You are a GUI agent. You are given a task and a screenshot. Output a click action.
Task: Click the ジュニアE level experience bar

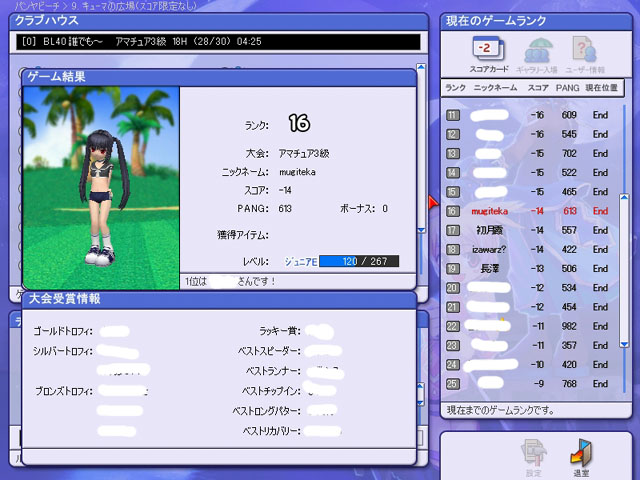pyautogui.click(x=359, y=261)
